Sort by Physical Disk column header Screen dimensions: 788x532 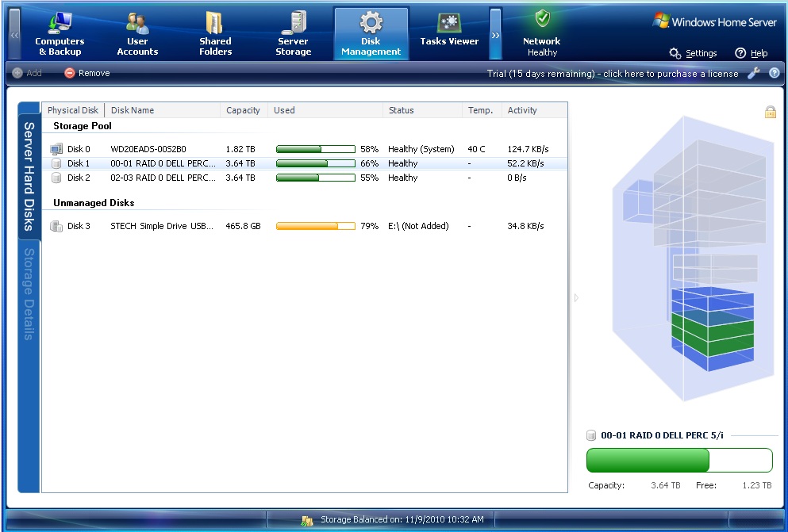pos(73,110)
